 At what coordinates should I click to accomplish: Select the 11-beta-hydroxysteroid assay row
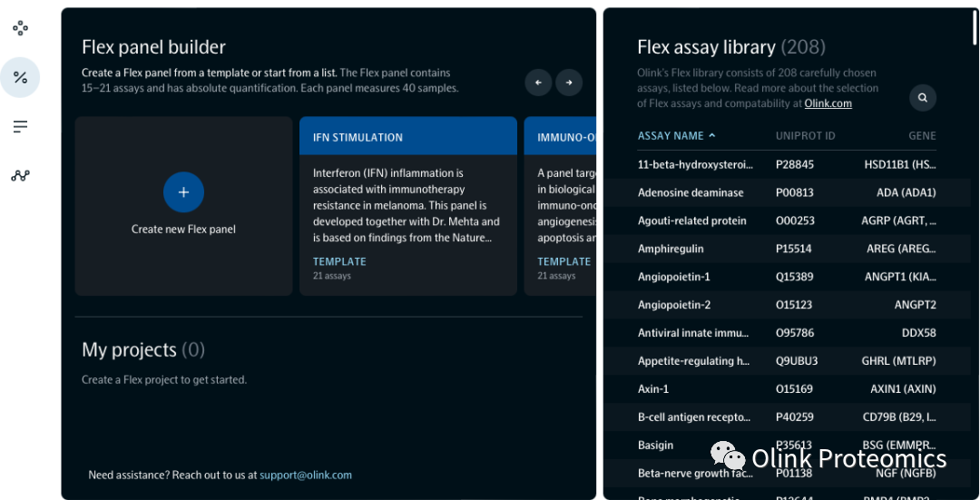[x=787, y=164]
